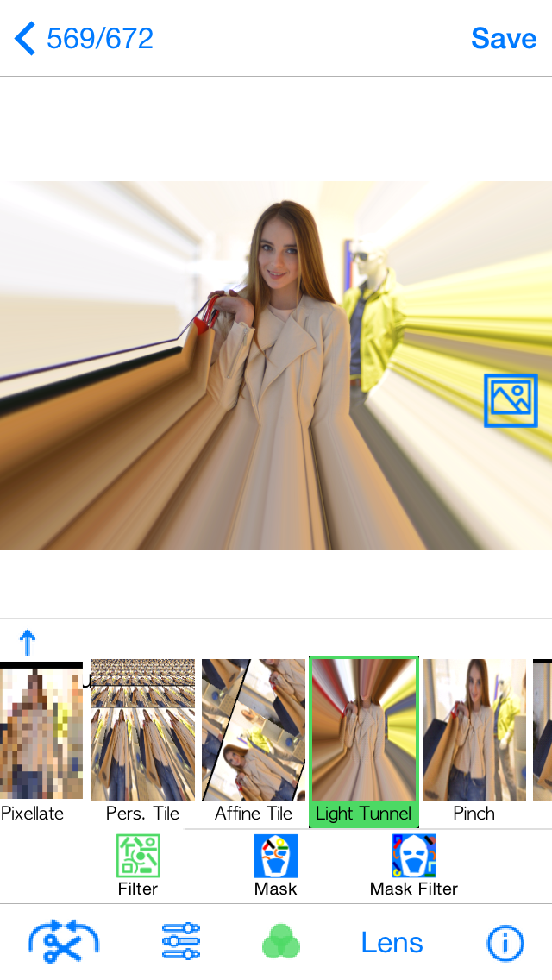
Task: Go back using the blue chevron arrow
Action: (x=25, y=39)
